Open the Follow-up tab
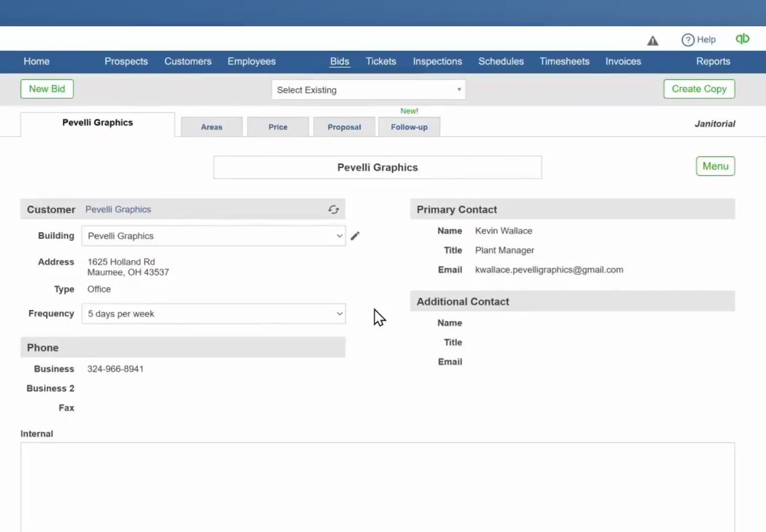The width and height of the screenshot is (766, 532). point(409,127)
